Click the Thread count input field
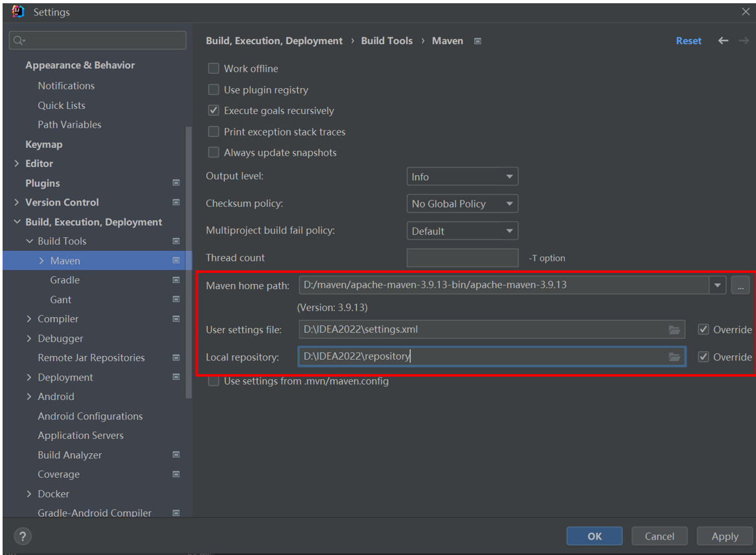This screenshot has height=555, width=756. [463, 257]
